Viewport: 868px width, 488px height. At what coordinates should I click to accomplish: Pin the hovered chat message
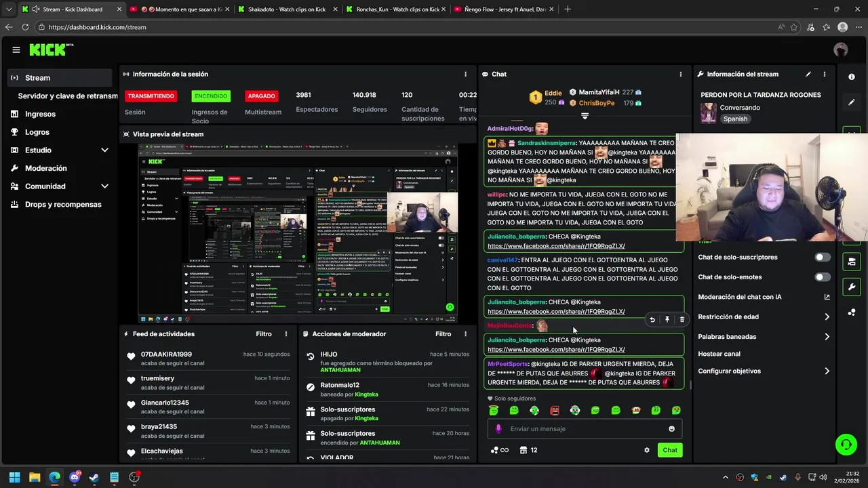point(667,319)
